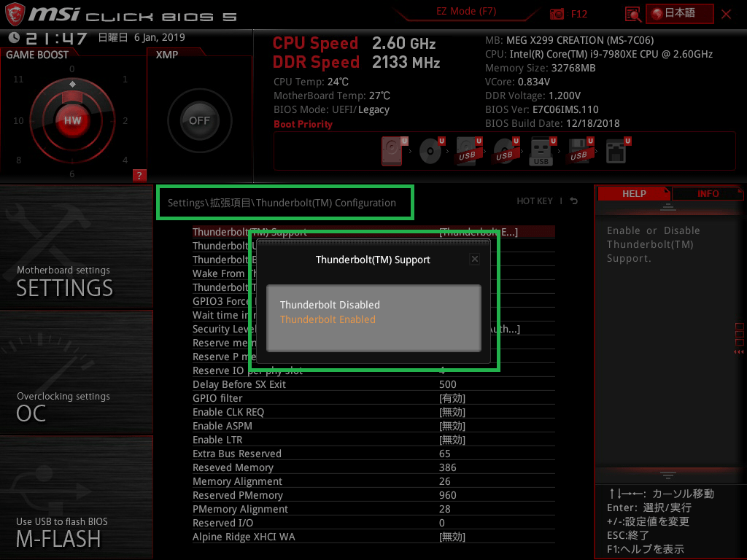Image resolution: width=747 pixels, height=560 pixels.
Task: Click the CPU: Intel Core i9-7980XE line
Action: [599, 54]
